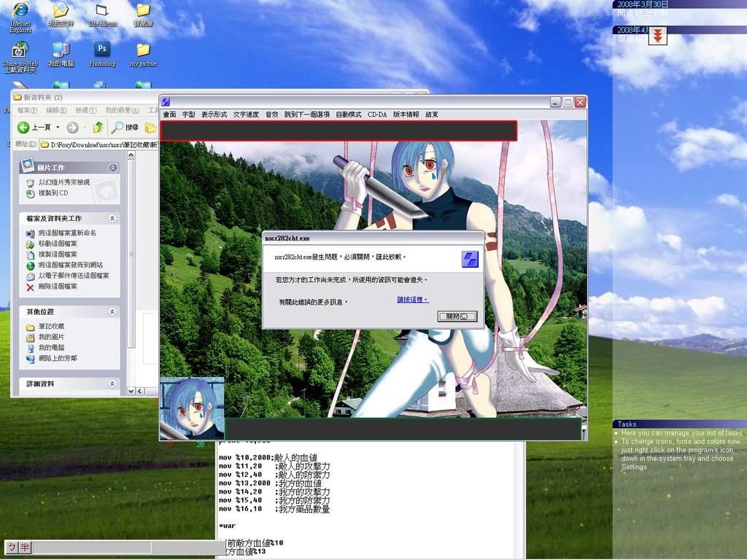Screen dimensions: 747x560
Task: Click 將這個檔案重新命名 to rename the file
Action: pos(61,233)
